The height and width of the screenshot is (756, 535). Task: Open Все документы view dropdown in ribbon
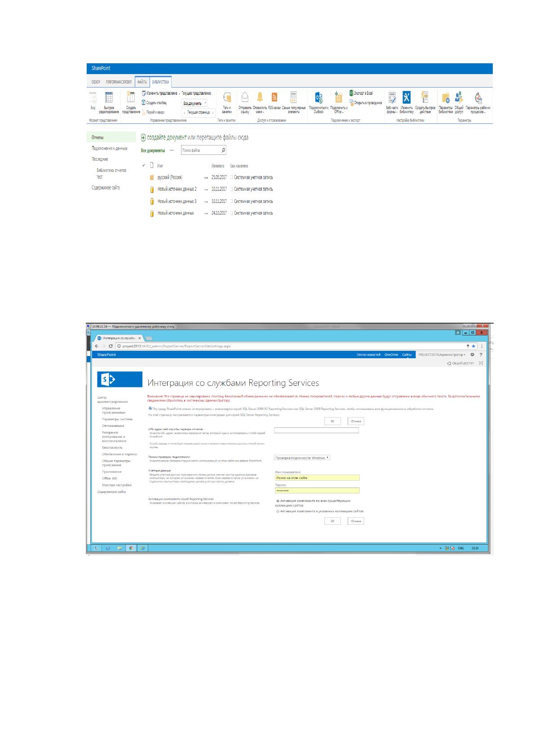195,103
